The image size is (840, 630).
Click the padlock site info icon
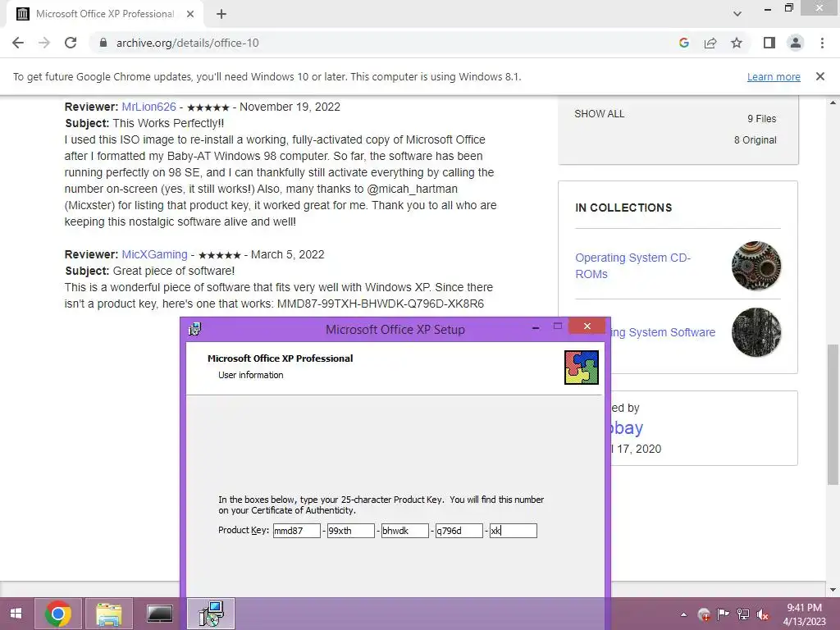[103, 43]
